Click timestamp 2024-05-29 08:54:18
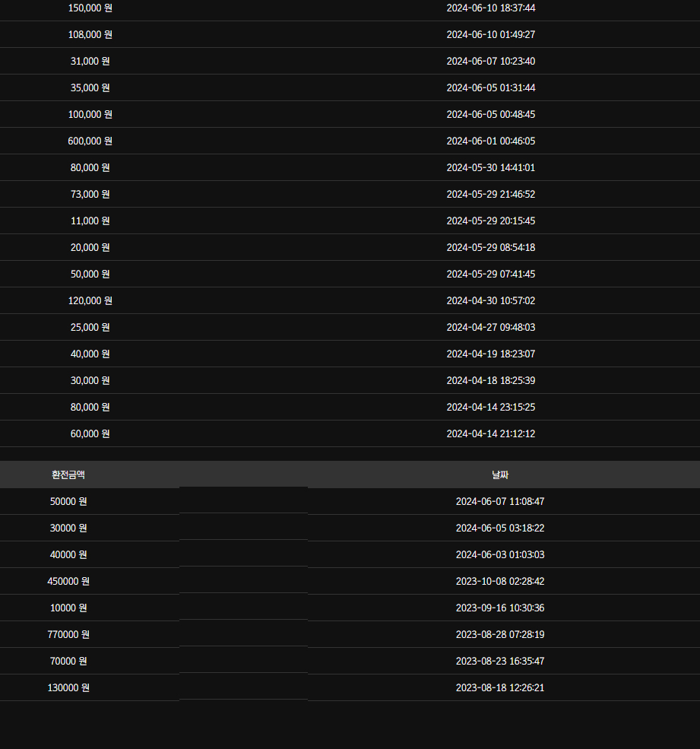 click(x=490, y=247)
